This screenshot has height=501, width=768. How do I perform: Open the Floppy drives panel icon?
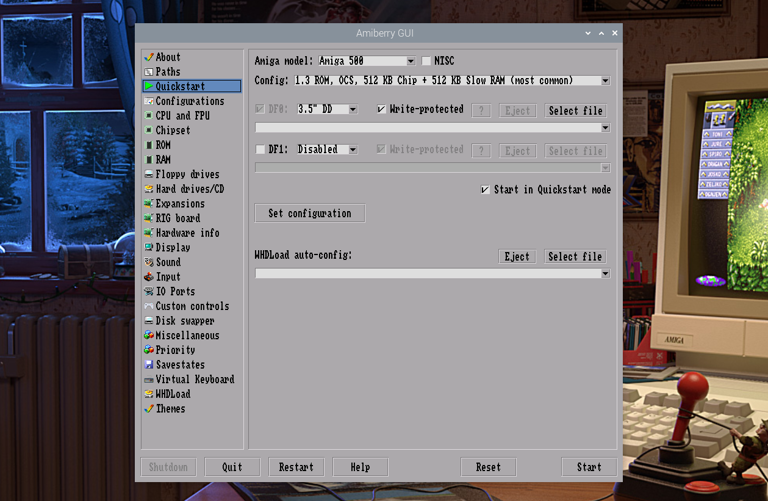(149, 174)
